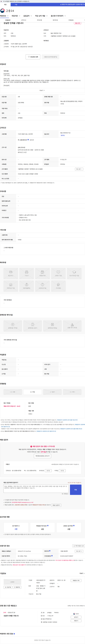Image resolution: width=85 pixels, height=644 pixels.
Task: Click the 장애인용 승강기 facility icon
Action: pyautogui.click(x=33, y=326)
